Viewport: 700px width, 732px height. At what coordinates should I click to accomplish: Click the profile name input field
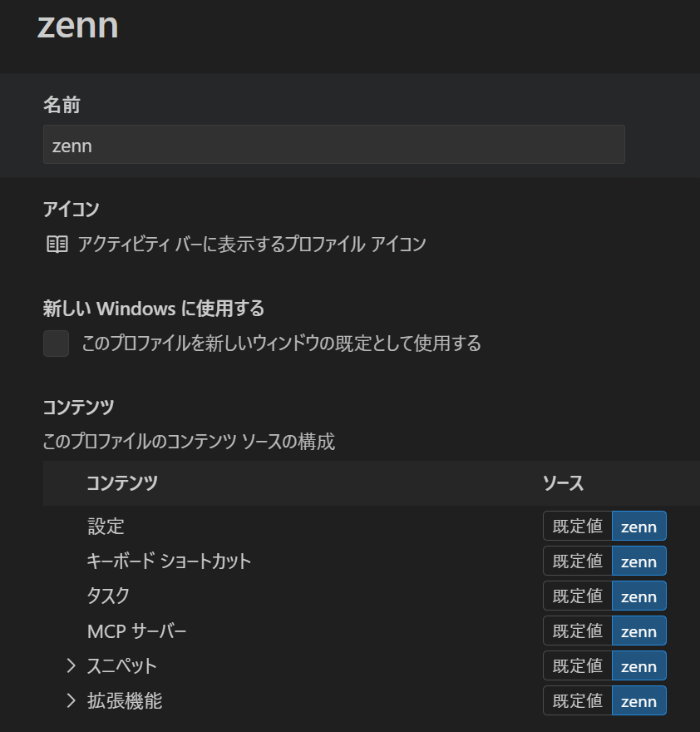click(333, 144)
